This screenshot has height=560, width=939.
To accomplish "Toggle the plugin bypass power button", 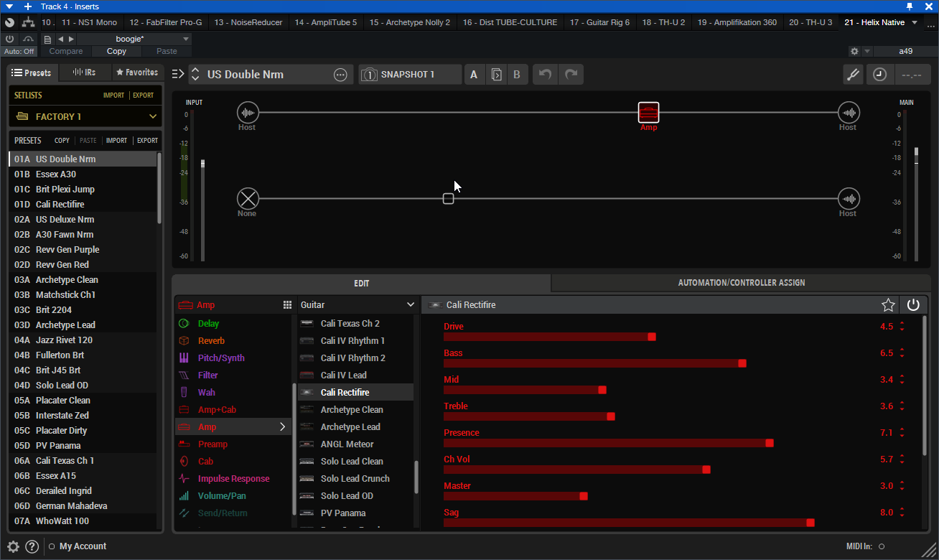I will 9,39.
